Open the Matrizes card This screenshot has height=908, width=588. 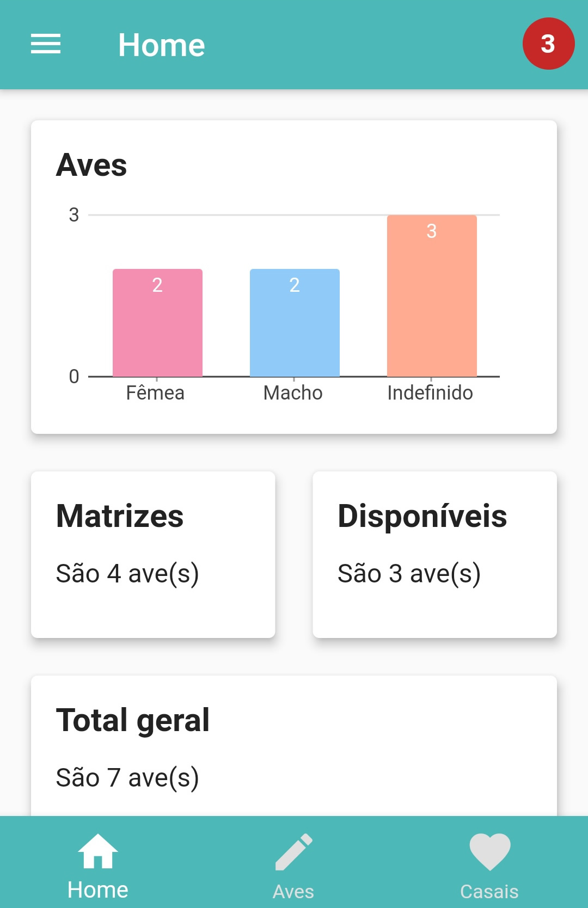(x=153, y=555)
